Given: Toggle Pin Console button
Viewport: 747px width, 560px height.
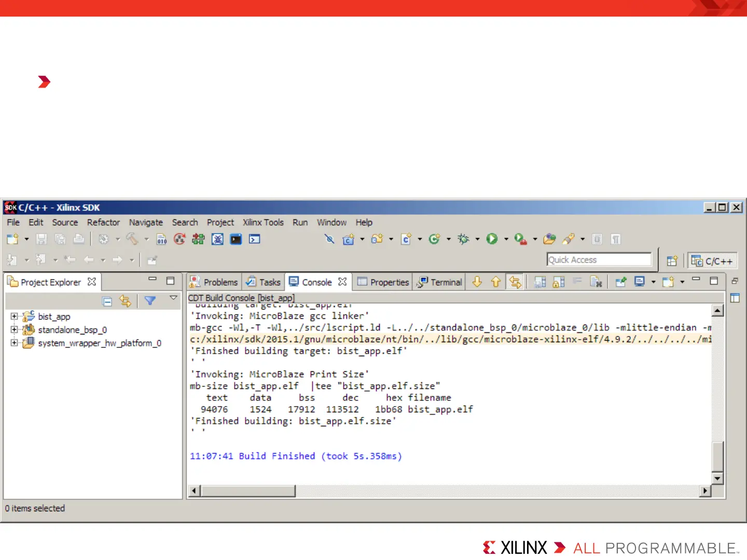Looking at the screenshot, I should [x=621, y=282].
